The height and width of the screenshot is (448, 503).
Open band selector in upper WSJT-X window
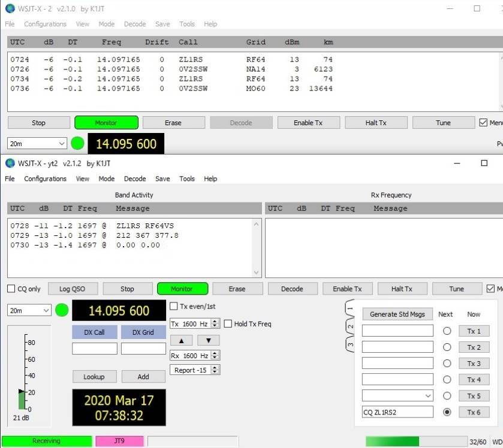[37, 144]
